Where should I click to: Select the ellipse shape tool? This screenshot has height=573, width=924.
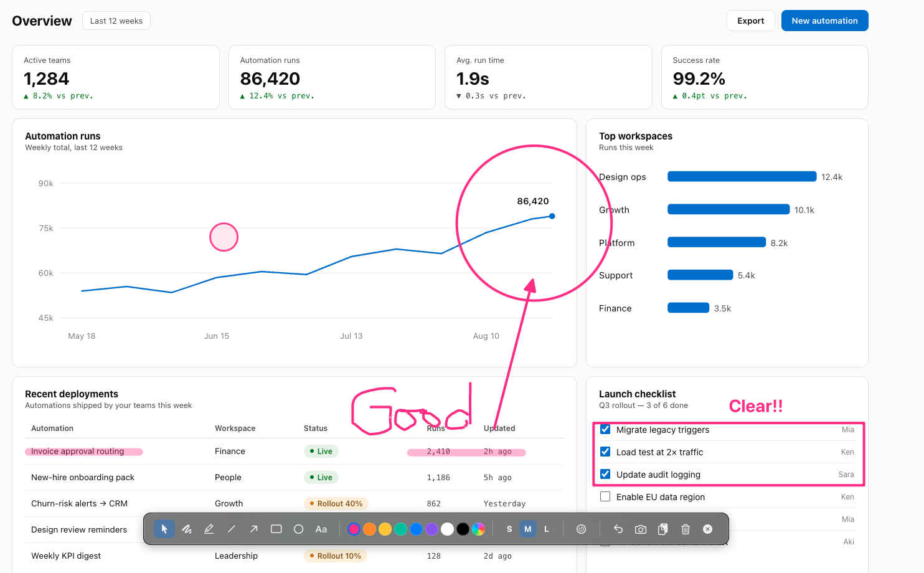click(x=299, y=529)
